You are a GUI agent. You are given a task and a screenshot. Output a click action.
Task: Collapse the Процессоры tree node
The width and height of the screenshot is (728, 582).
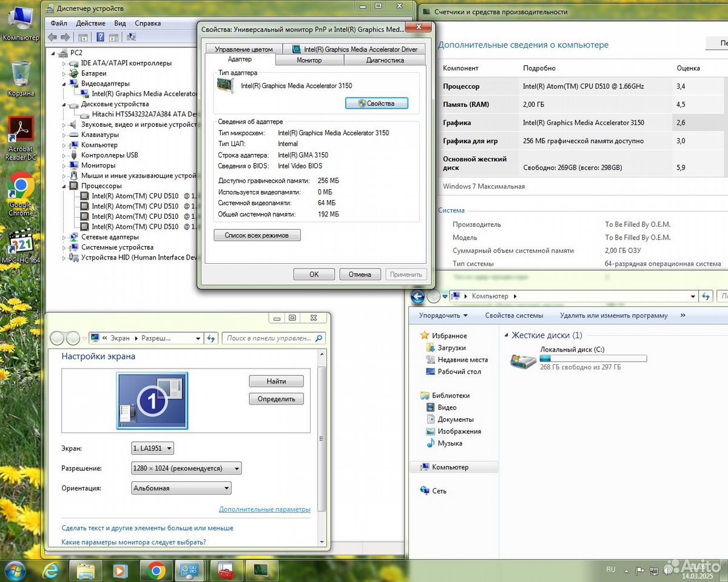click(64, 186)
